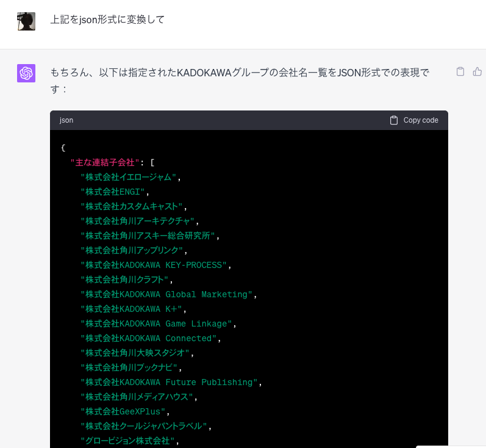Click the line "株式会社ENGI"
Image resolution: width=486 pixels, height=448 pixels.
coord(113,192)
